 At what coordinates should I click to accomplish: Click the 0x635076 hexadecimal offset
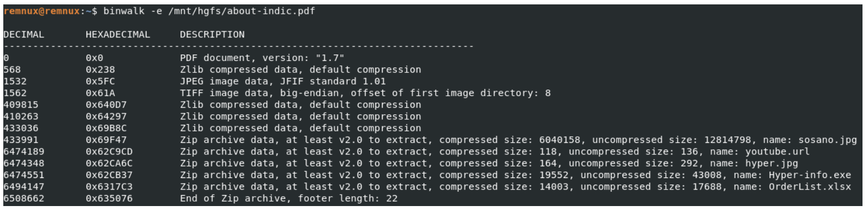109,198
